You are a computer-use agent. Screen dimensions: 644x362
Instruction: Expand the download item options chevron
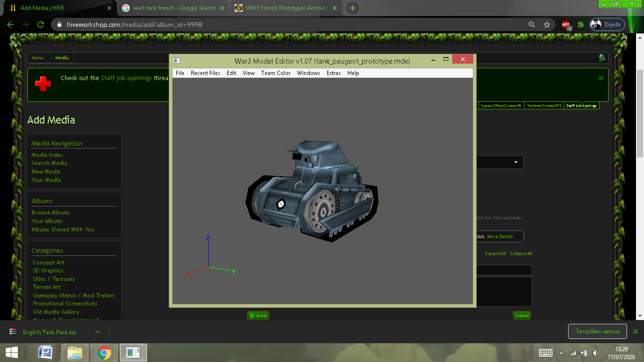[98, 332]
